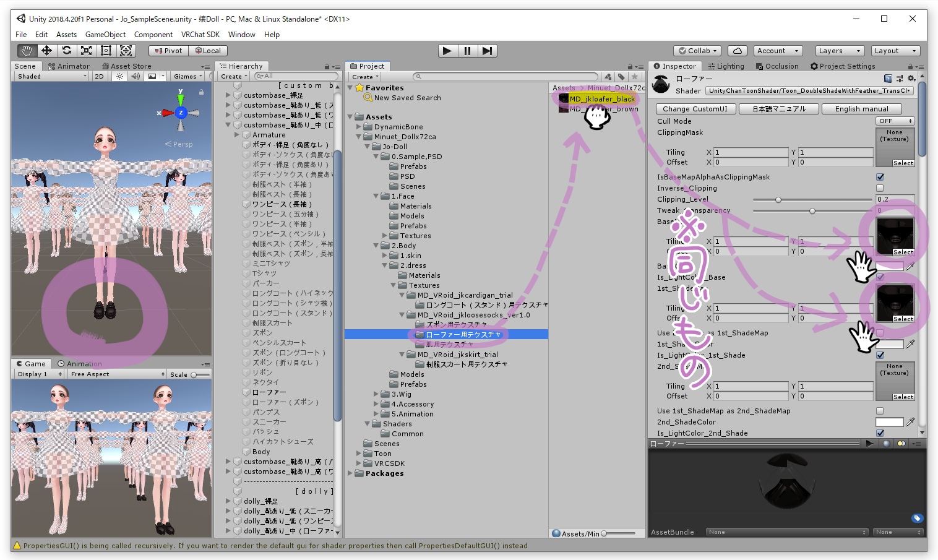Toggle preview sphere shape button
938x560 pixels.
click(x=887, y=444)
